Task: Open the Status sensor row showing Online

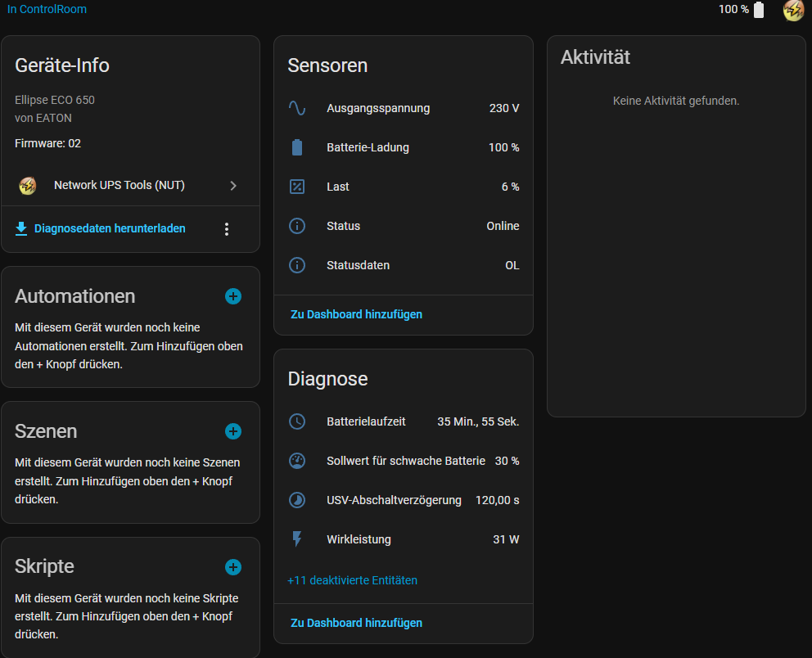Action: (404, 226)
